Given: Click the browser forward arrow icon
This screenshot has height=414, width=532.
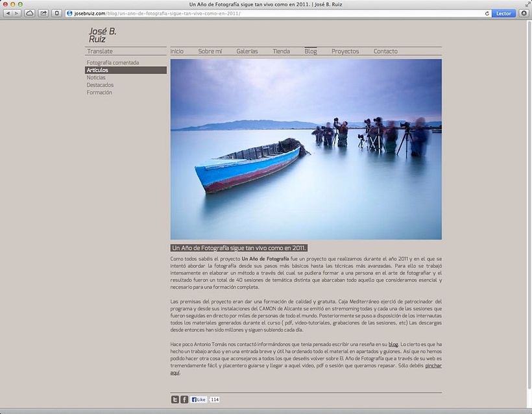Looking at the screenshot, I should click(16, 12).
